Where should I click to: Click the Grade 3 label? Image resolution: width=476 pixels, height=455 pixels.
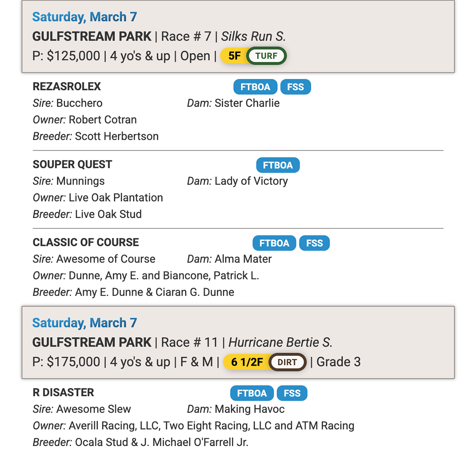click(338, 362)
